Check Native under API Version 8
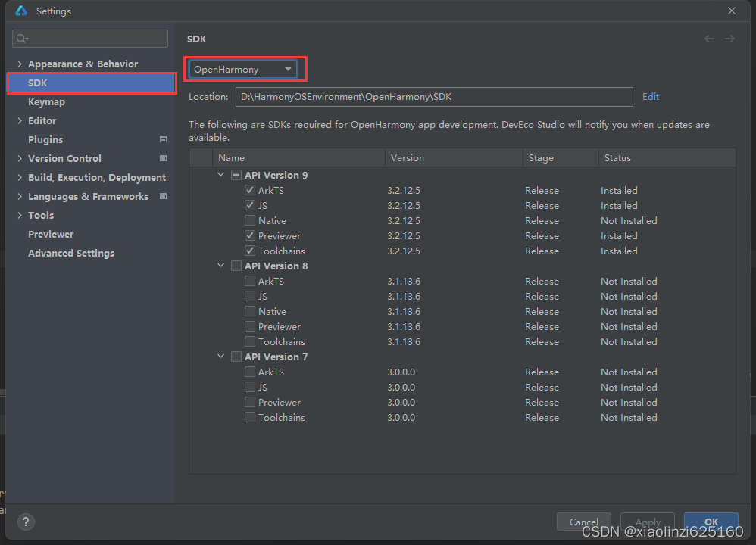Viewport: 756px width, 545px height. (x=250, y=311)
